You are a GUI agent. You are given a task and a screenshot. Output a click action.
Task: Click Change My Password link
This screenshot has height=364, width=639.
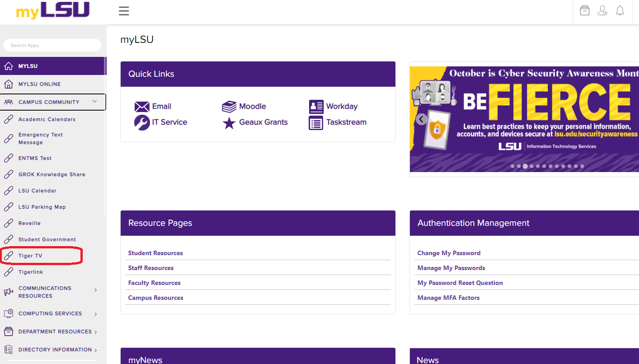449,253
